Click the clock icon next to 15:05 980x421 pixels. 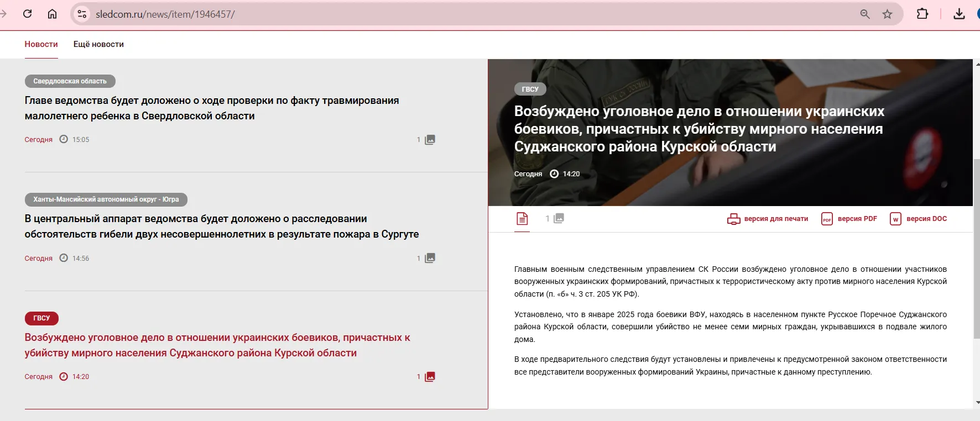pos(64,139)
